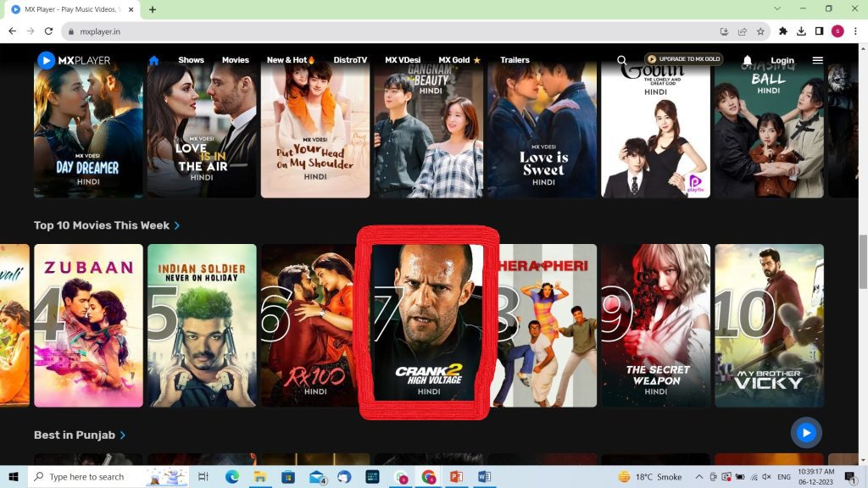The height and width of the screenshot is (488, 868).
Task: Open Indian Soldier Never On Holiday poster
Action: coord(202,325)
